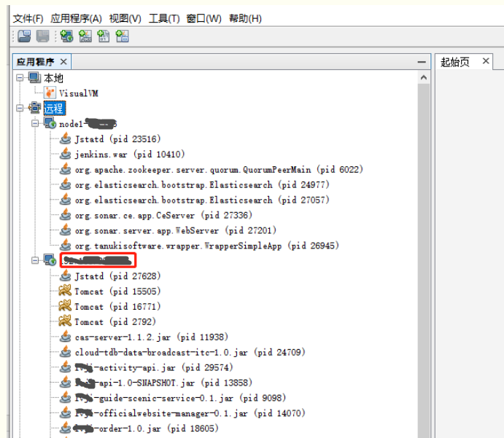The width and height of the screenshot is (504, 438).
Task: Select org.sonar.ce.app.CeServer (pid 27336)
Action: point(163,216)
